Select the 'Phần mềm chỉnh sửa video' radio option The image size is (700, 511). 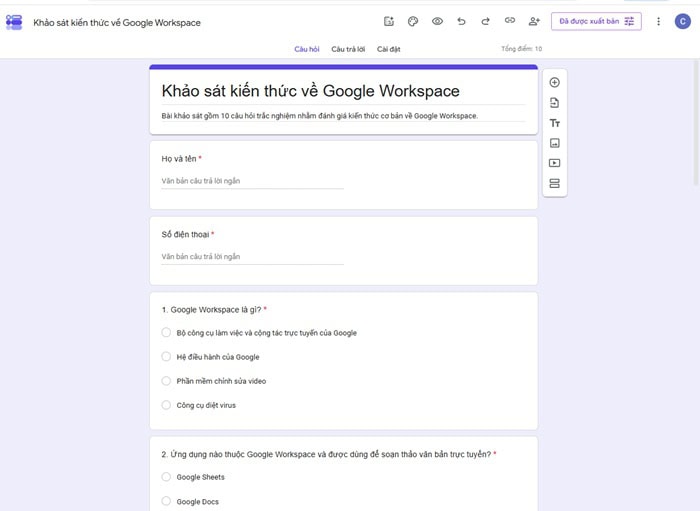point(166,381)
